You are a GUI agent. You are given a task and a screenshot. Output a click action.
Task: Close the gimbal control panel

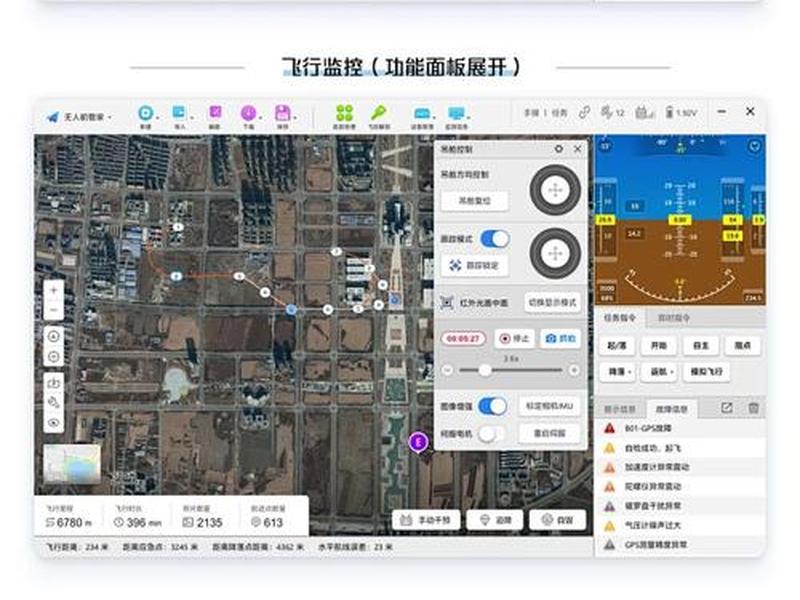(578, 149)
